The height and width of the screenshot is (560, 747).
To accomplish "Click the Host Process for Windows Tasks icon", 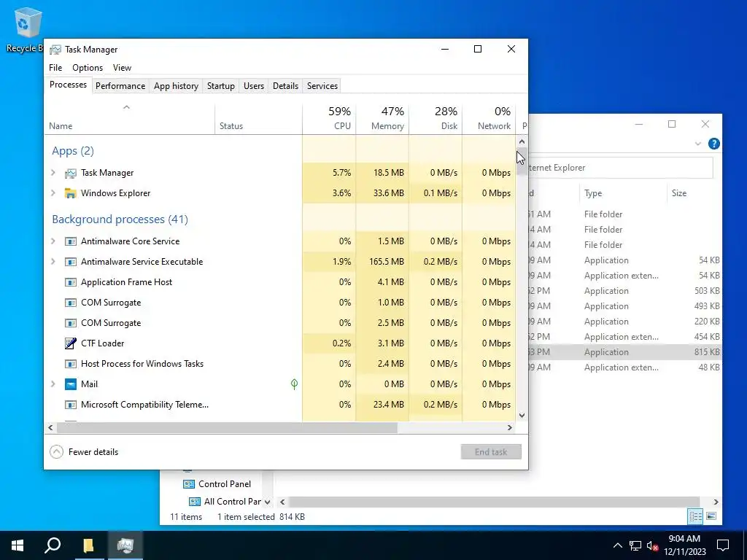I will click(x=71, y=364).
